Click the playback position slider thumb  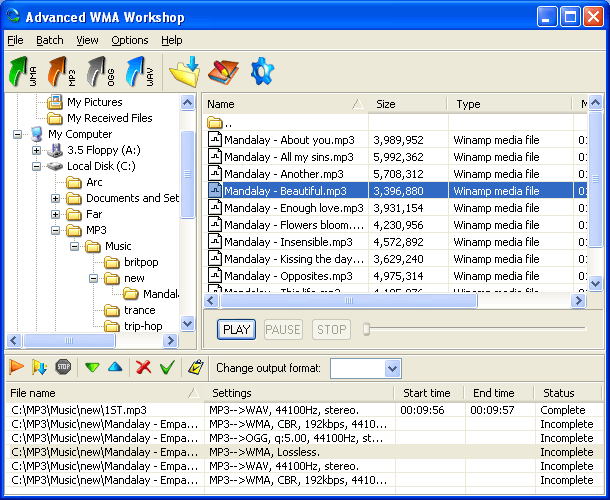366,329
